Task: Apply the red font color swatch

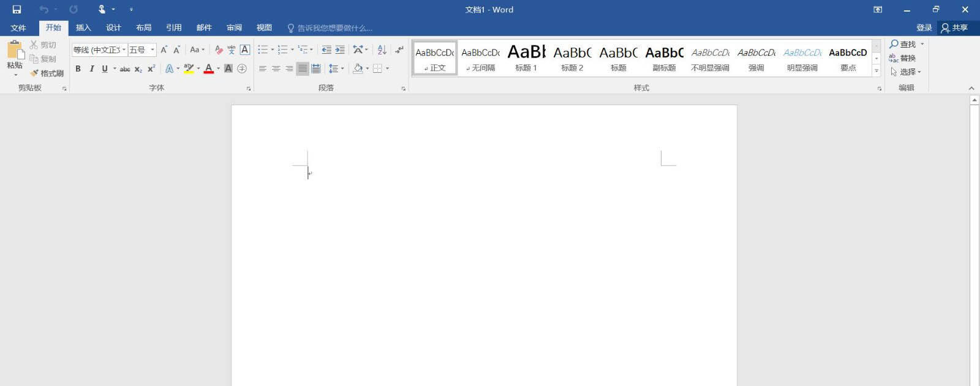Action: (x=208, y=69)
